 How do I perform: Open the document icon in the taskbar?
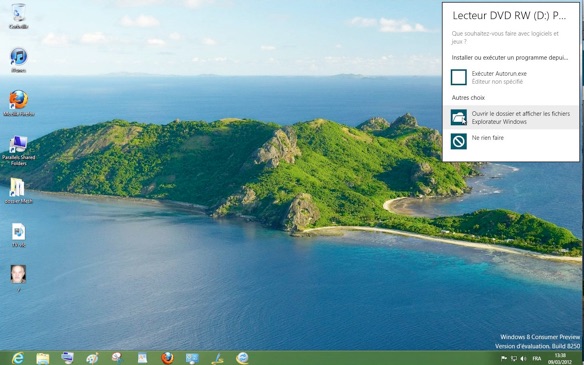pos(142,358)
